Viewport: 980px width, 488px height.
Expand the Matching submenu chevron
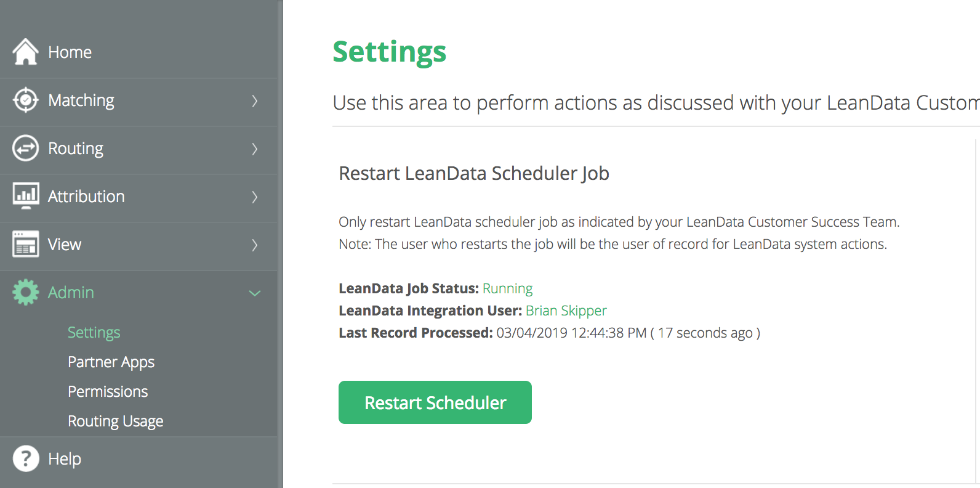click(255, 100)
